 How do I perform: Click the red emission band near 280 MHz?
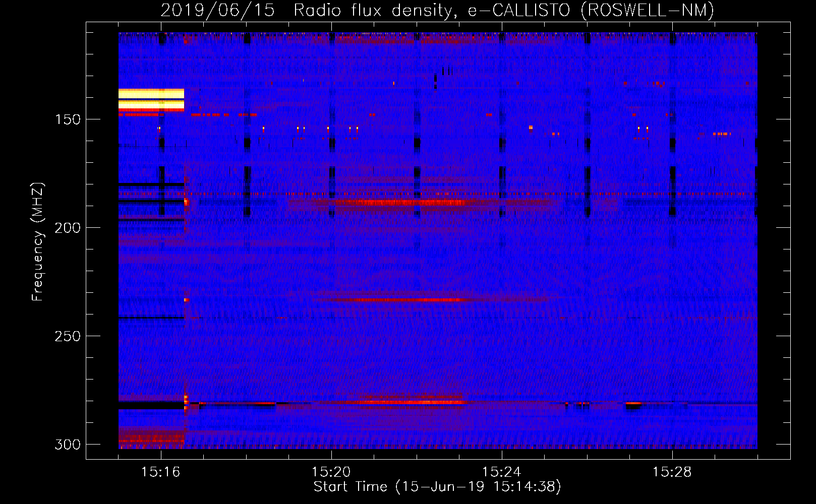tap(403, 402)
